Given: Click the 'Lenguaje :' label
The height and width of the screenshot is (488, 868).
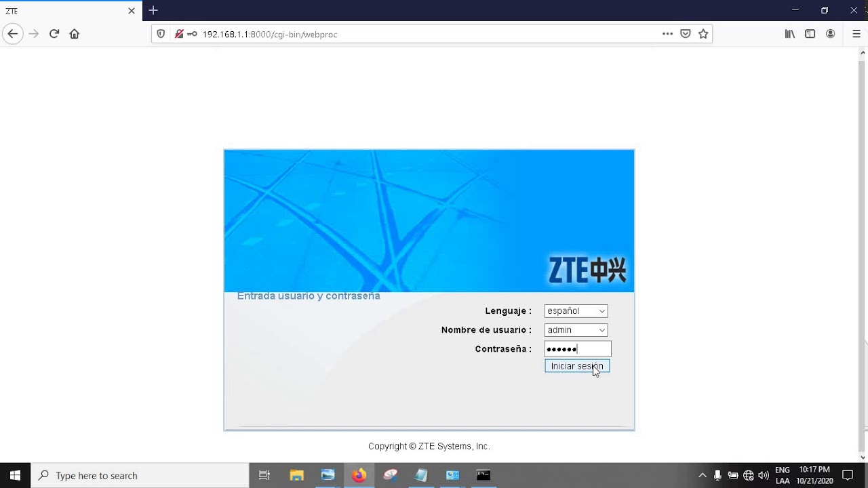Looking at the screenshot, I should point(509,311).
